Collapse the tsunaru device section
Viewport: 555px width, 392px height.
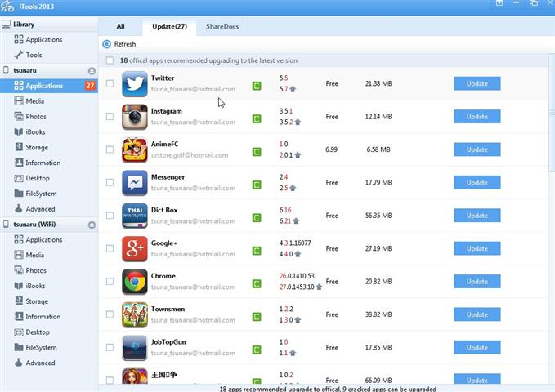click(92, 71)
